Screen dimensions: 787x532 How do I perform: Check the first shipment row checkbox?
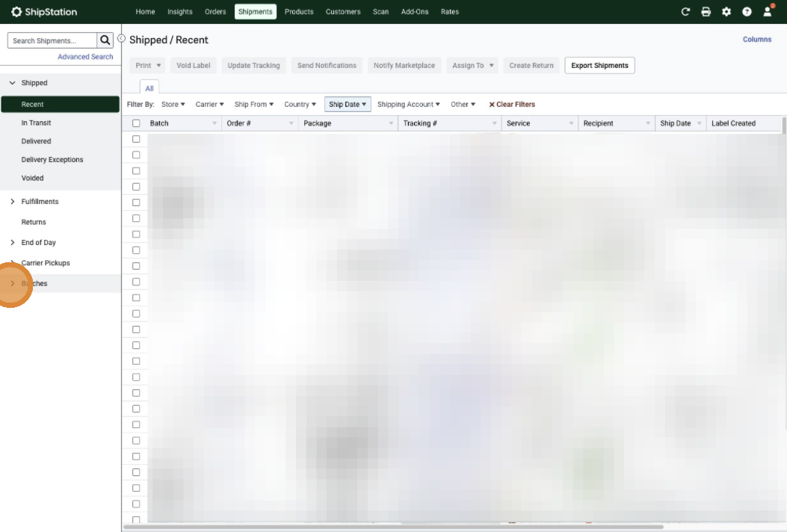point(136,139)
